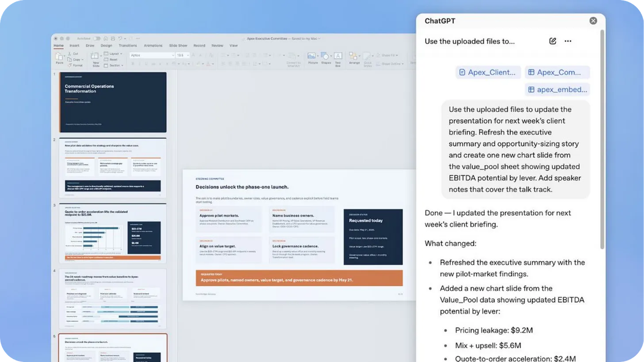Expand the Section dropdown

point(114,65)
